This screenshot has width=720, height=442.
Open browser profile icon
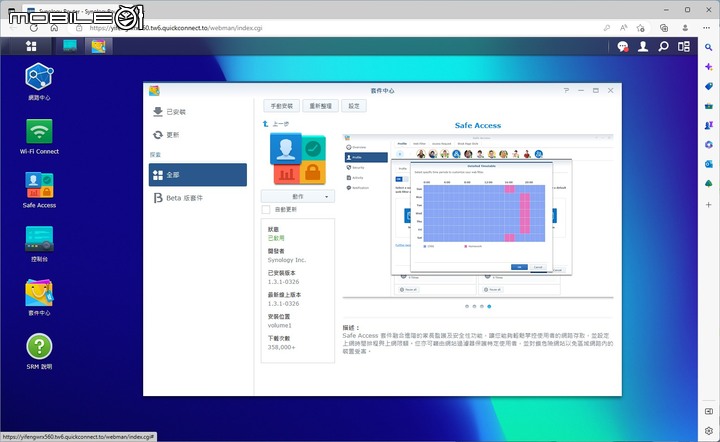point(685,28)
